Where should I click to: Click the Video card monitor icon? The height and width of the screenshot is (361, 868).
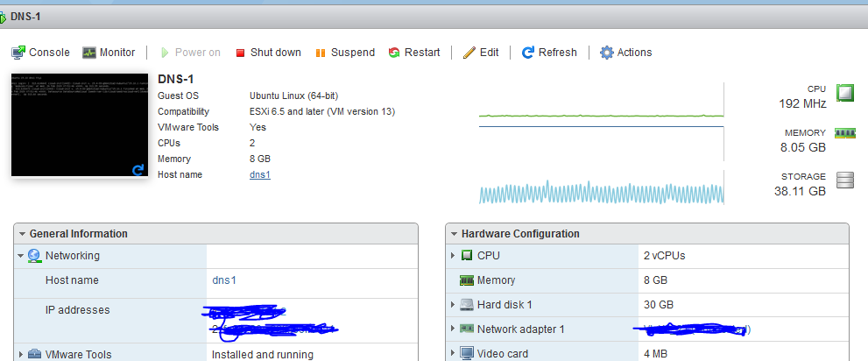coord(467,353)
